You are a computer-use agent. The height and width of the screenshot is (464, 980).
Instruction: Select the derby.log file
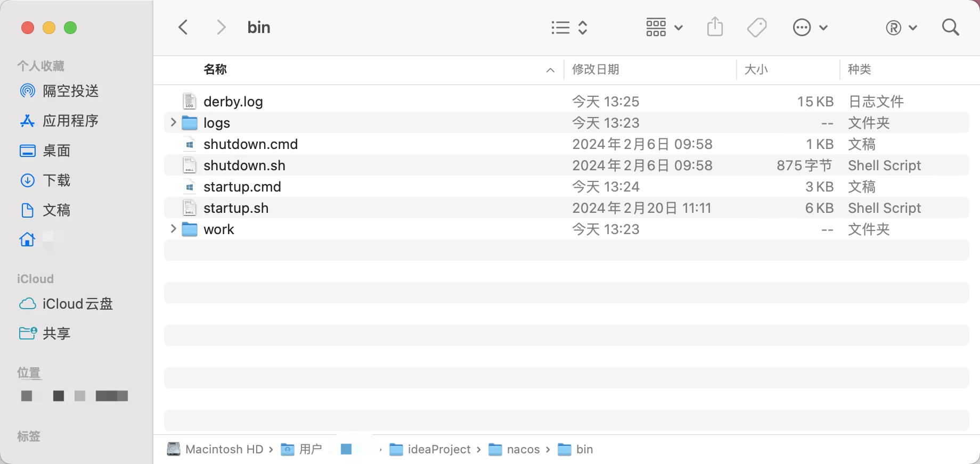click(x=233, y=102)
